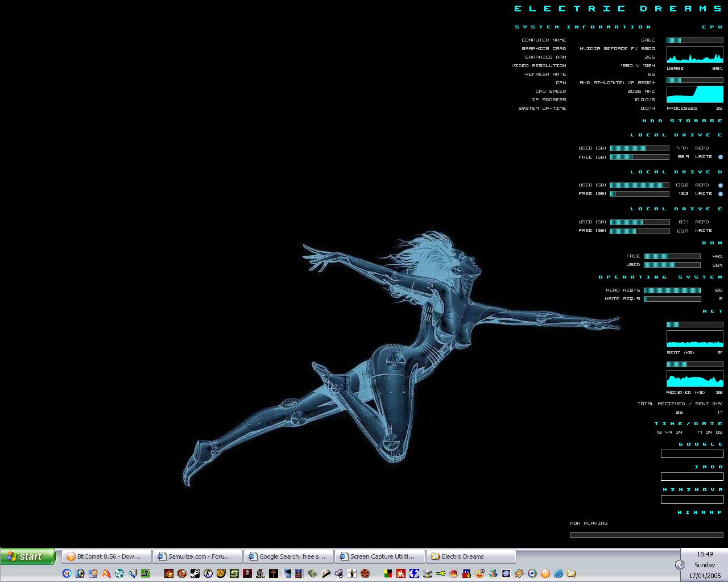Click the HDD Storage heading

tap(682, 120)
